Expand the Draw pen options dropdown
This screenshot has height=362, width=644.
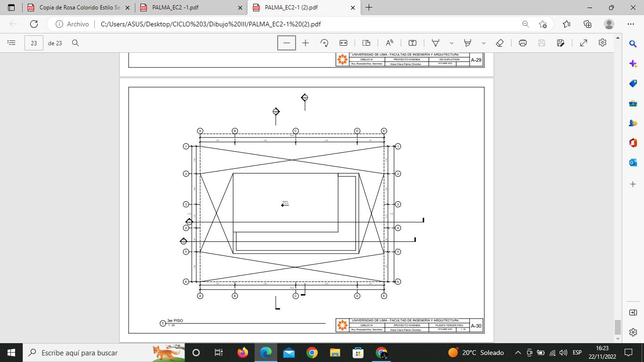(452, 43)
